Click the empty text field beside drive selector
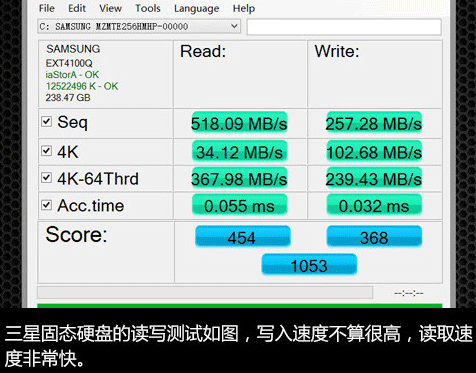 (x=344, y=27)
